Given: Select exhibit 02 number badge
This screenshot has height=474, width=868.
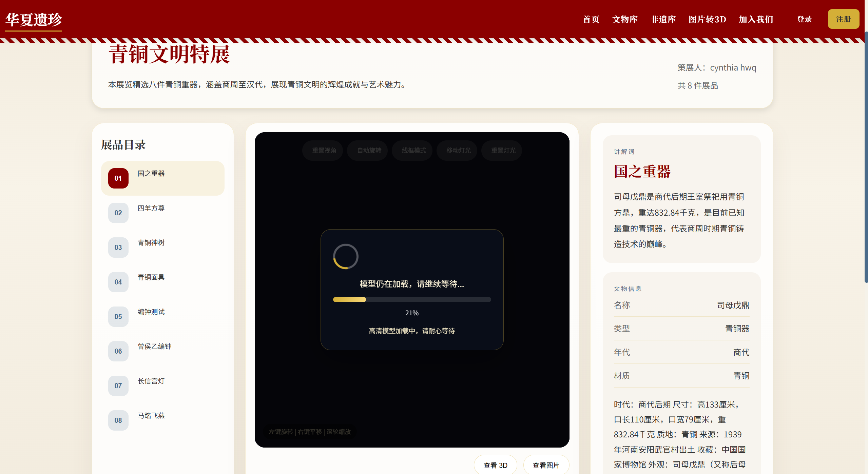Looking at the screenshot, I should point(118,213).
